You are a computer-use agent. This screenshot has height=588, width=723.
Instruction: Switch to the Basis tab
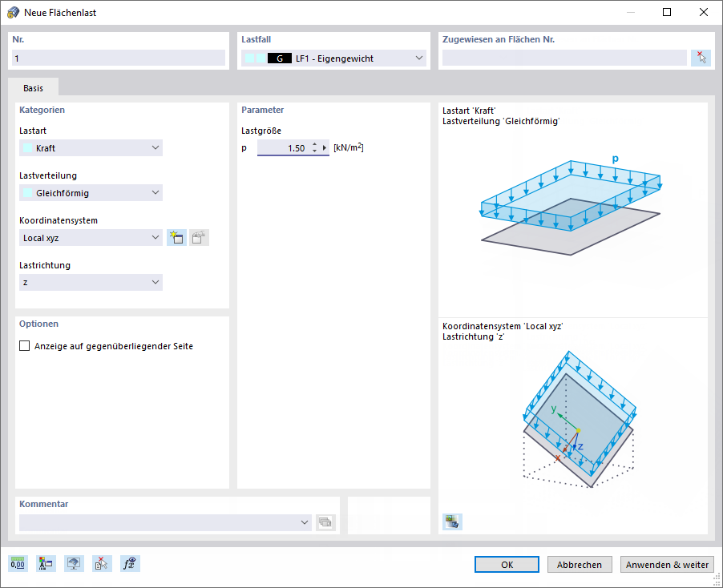click(x=33, y=88)
